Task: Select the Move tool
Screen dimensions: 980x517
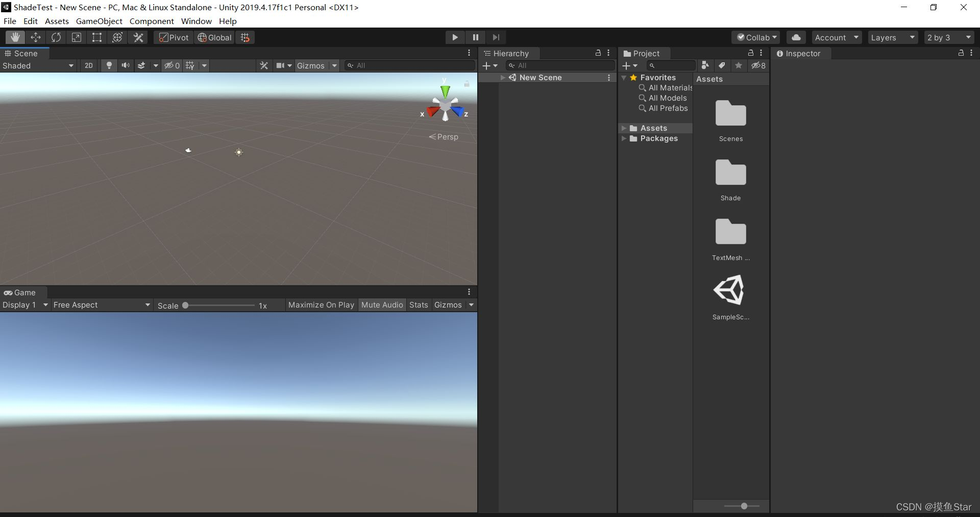Action: click(36, 37)
